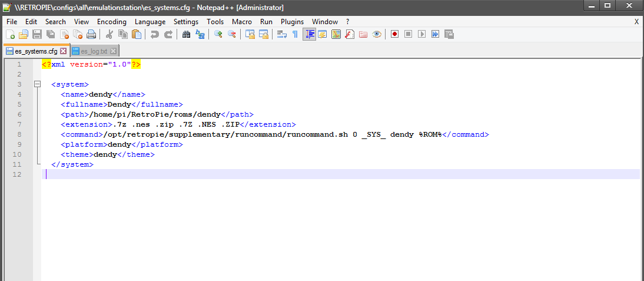This screenshot has height=281, width=644.
Task: Open the Tools menu
Action: pyautogui.click(x=215, y=22)
